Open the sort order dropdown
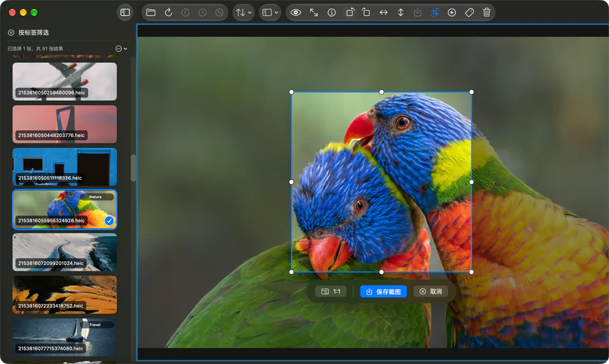 tap(244, 13)
